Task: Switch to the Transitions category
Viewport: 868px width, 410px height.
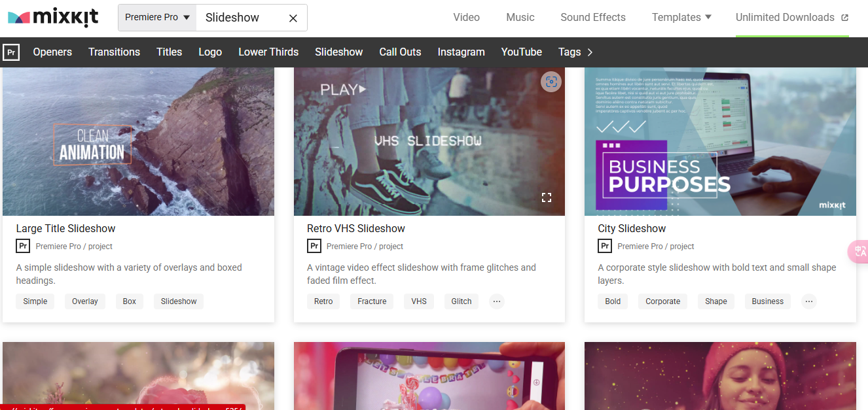Action: tap(114, 52)
